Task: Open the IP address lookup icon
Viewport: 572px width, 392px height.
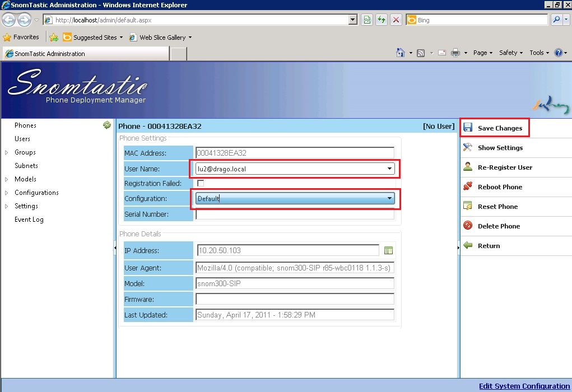Action: click(389, 250)
